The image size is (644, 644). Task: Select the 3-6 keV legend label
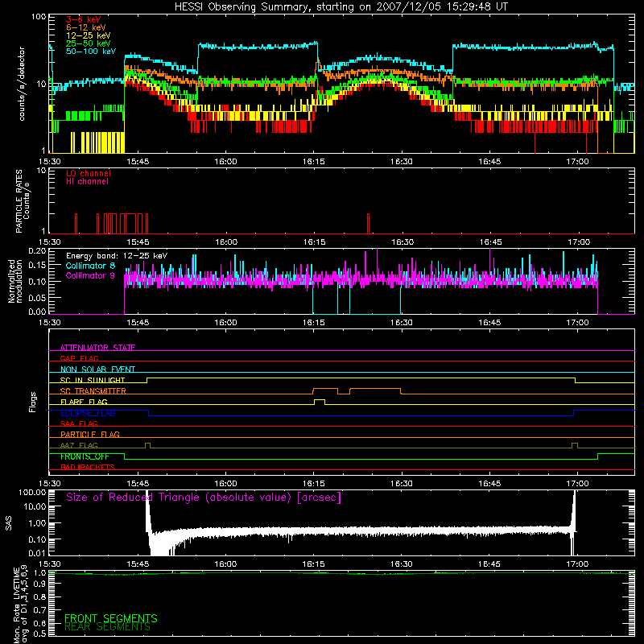(x=84, y=19)
